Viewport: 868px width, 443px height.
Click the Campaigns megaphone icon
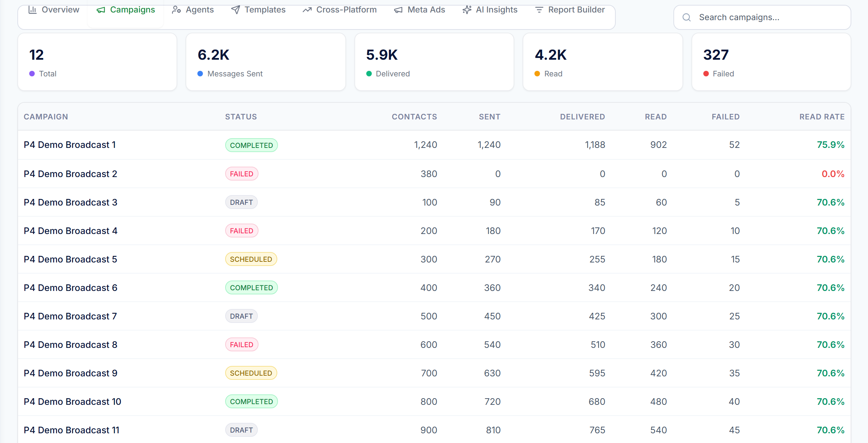101,10
